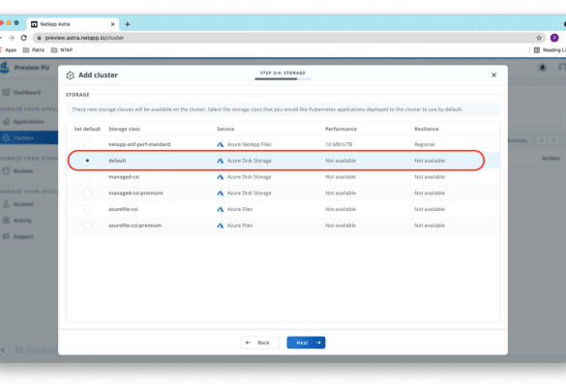
Task: Click the background page's next-page chevron
Action: (553, 140)
